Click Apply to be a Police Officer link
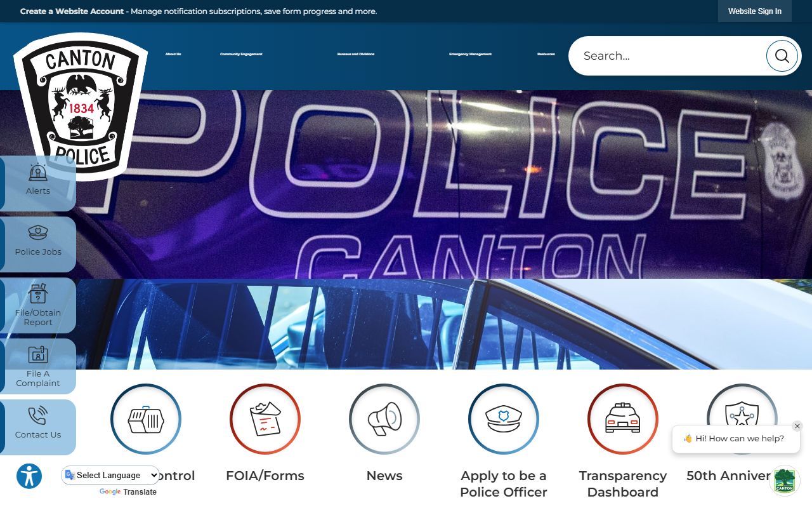This screenshot has height=508, width=812. [x=504, y=484]
